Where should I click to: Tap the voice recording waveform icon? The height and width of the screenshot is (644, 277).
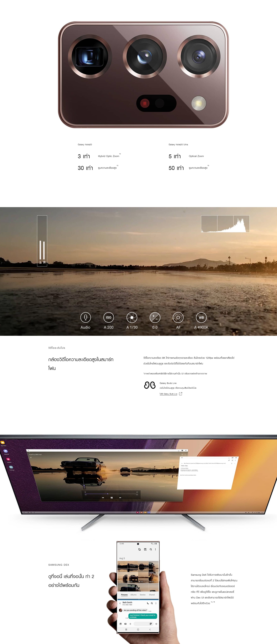(x=156, y=624)
